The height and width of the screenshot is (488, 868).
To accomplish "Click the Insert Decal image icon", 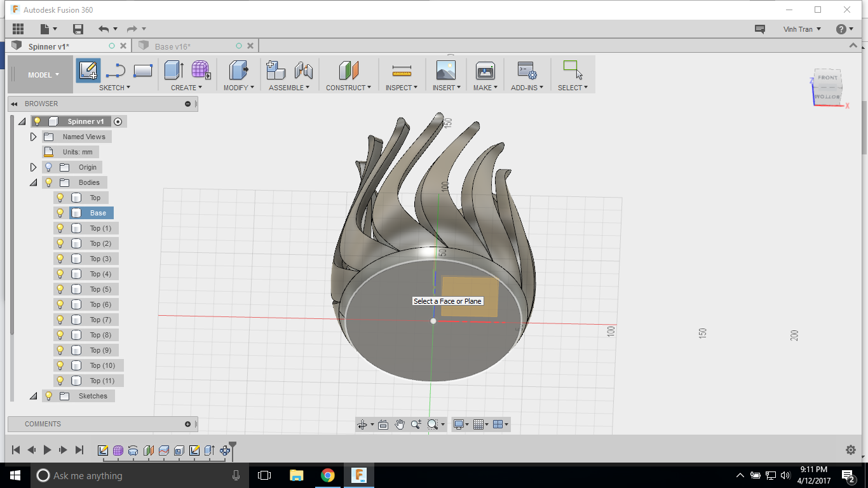I will [x=445, y=71].
